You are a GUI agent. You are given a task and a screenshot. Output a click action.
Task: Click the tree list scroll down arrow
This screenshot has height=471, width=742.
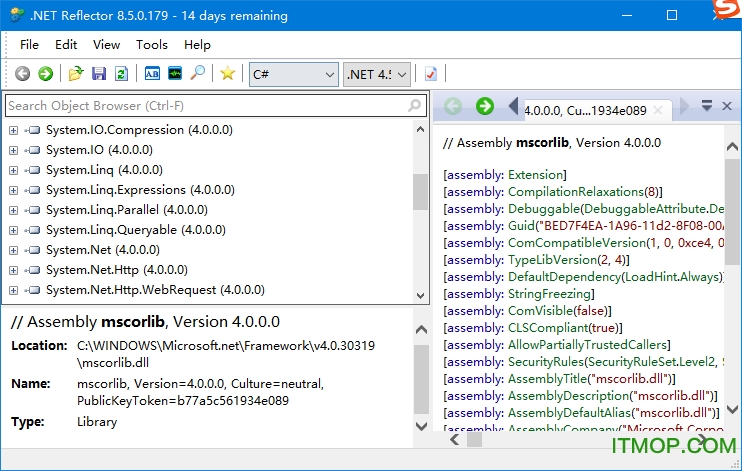point(420,296)
